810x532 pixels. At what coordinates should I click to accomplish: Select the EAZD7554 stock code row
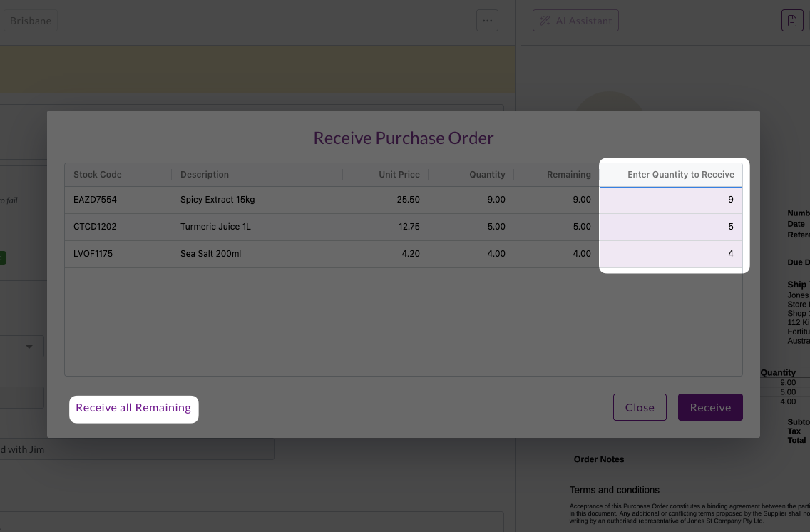click(x=332, y=200)
